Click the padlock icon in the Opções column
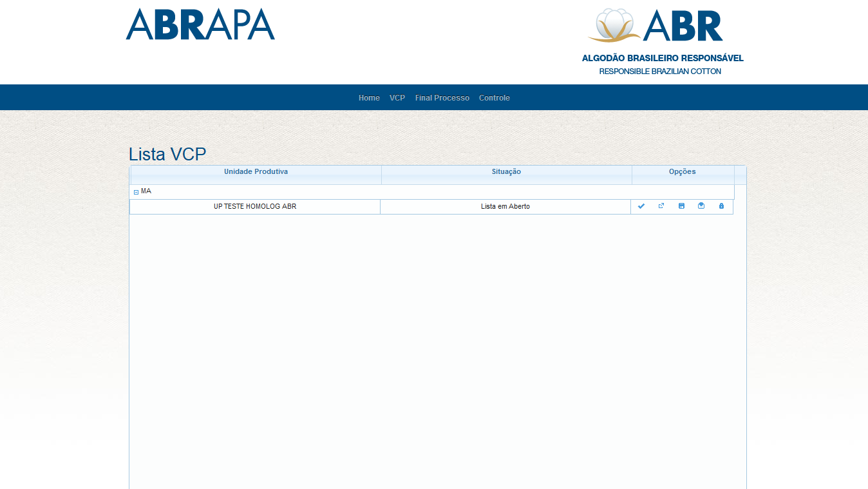The width and height of the screenshot is (868, 489). coord(721,206)
